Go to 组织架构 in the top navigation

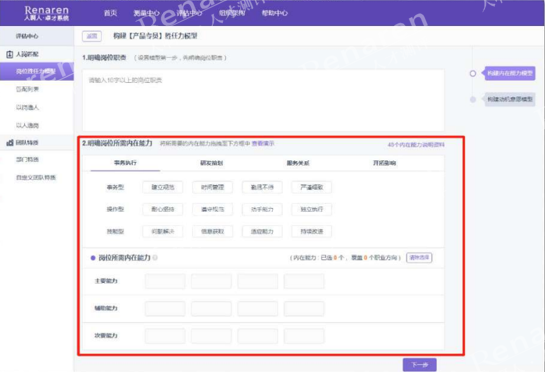[232, 13]
